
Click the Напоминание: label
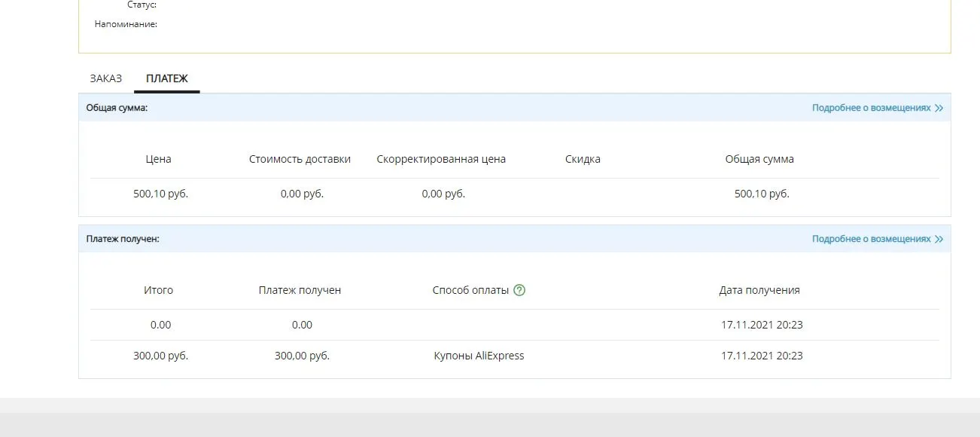point(126,24)
